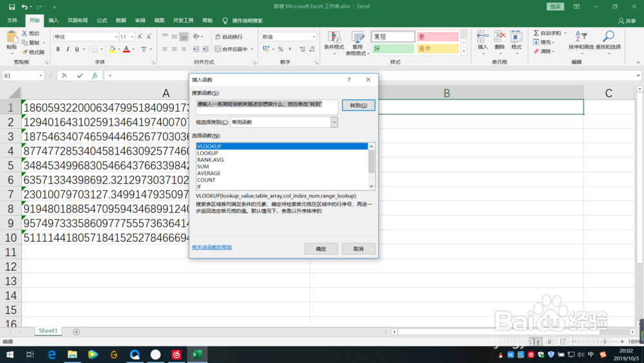The height and width of the screenshot is (363, 644).
Task: Open Find and Select magnifier menu
Action: (609, 43)
